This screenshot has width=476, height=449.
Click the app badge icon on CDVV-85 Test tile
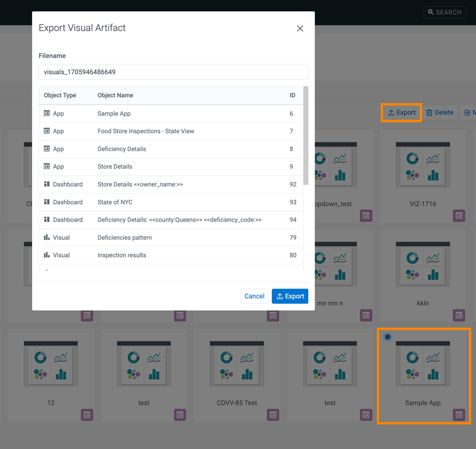pyautogui.click(x=273, y=415)
